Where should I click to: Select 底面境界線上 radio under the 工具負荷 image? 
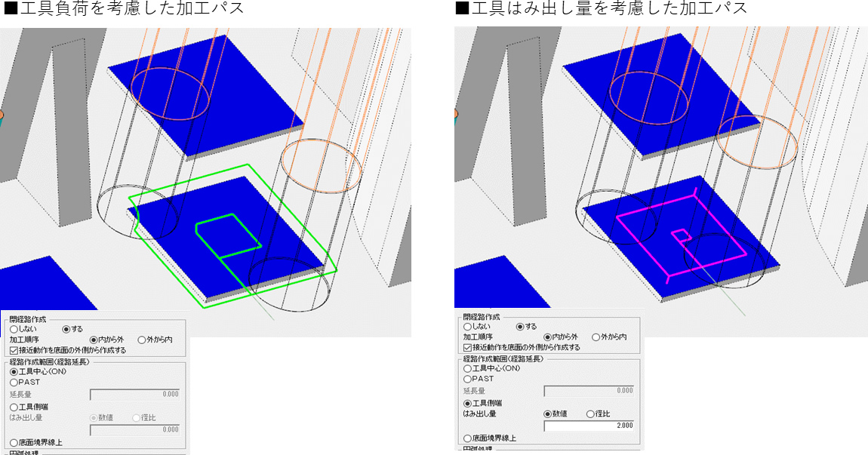point(14,443)
